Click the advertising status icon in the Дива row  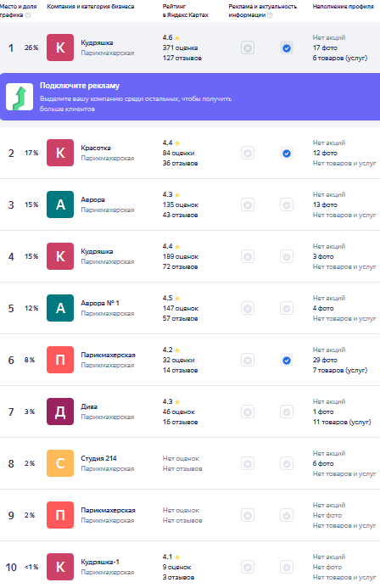(x=248, y=412)
